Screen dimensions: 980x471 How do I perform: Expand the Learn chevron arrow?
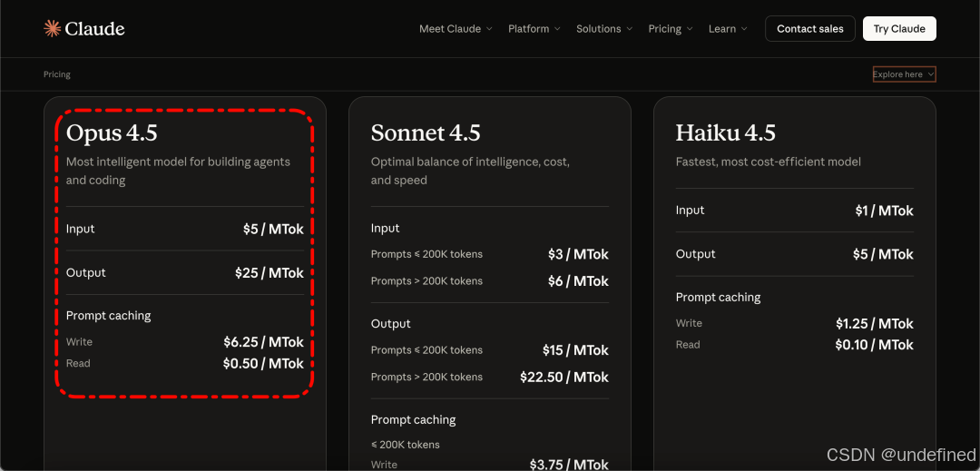[744, 29]
